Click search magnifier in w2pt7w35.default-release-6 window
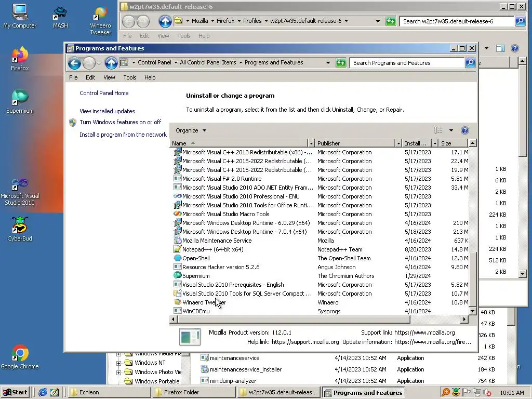The height and width of the screenshot is (399, 532). 520,21
